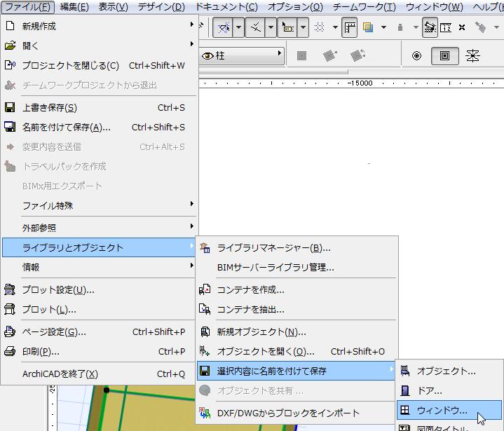Save selection as ドア
504x431 pixels.
pos(449,390)
